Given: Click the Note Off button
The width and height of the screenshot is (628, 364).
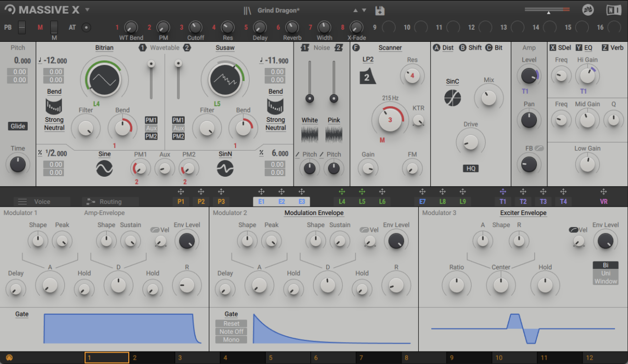Looking at the screenshot, I should (x=231, y=332).
